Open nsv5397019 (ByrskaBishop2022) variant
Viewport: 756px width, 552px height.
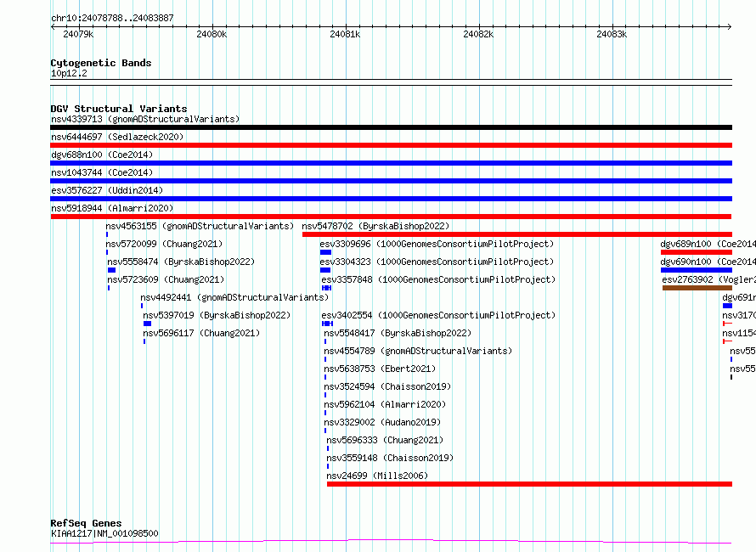pos(217,315)
